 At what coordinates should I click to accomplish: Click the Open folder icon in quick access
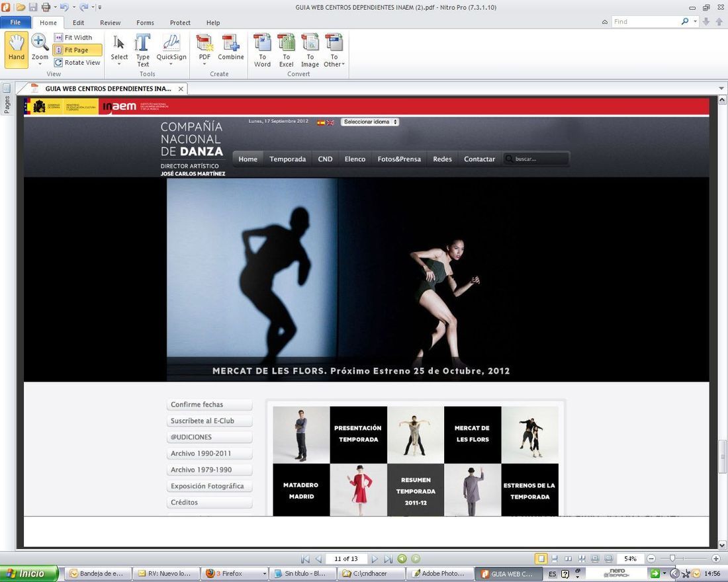pos(21,7)
